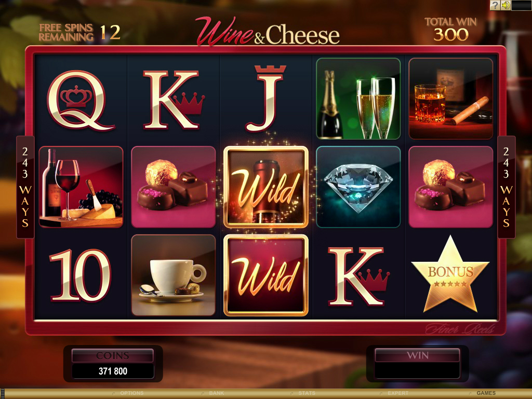Viewport: 532px width, 399px height.
Task: Click the sparkling Wild bottle symbol
Action: coord(266,187)
